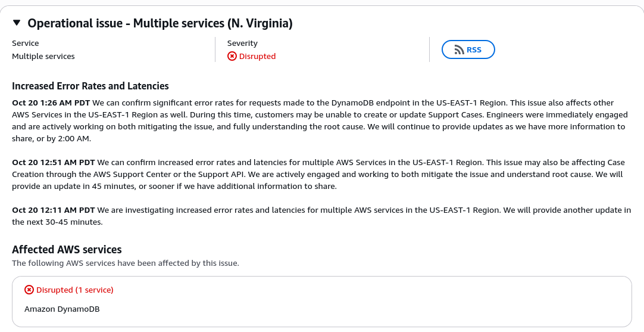Click the "Disrupted (1 service)" status label

click(x=75, y=290)
